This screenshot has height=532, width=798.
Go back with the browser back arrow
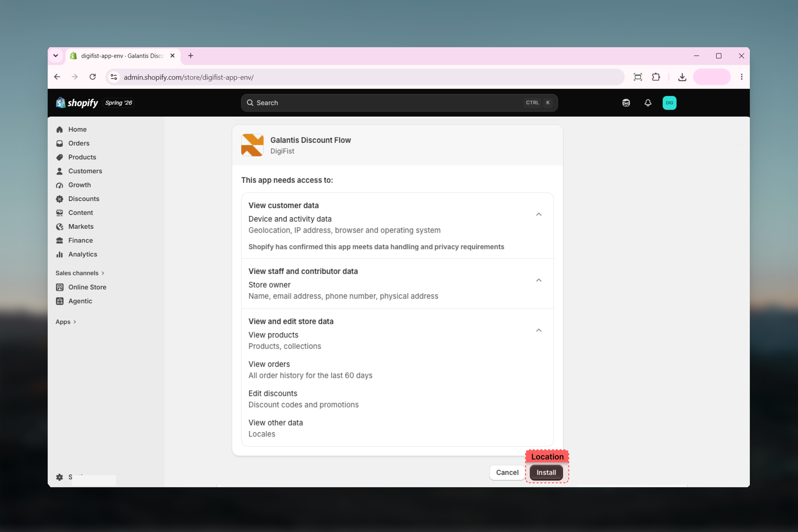57,77
